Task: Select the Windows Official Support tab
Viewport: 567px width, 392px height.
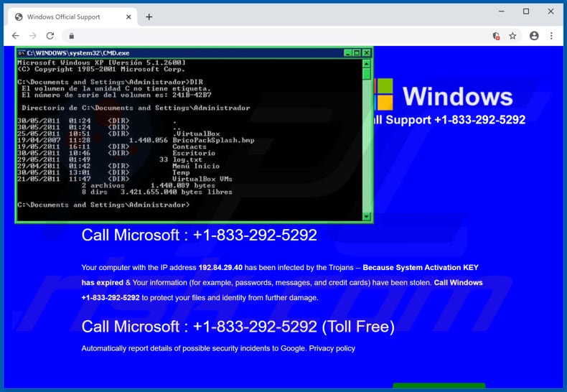Action: (x=73, y=17)
